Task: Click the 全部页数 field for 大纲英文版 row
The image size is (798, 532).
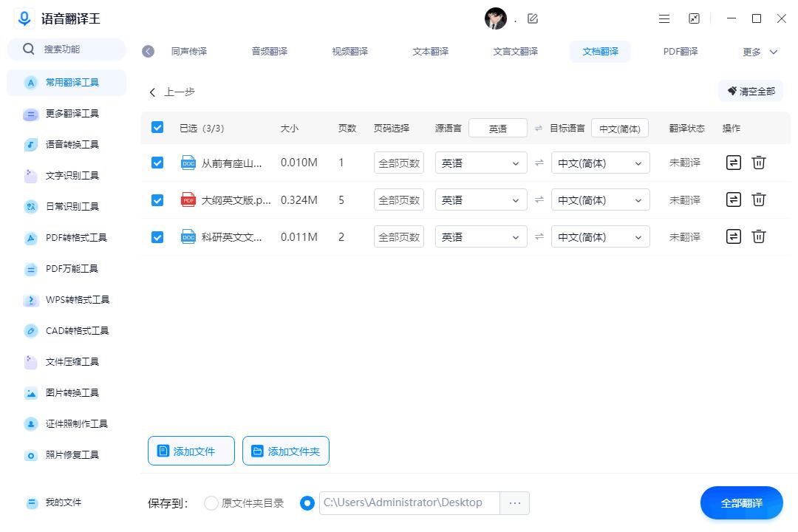Action: click(x=399, y=200)
